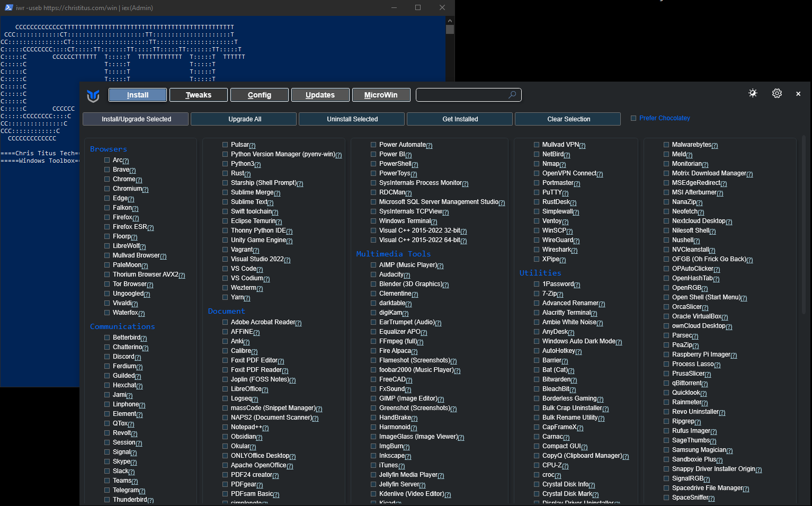Tick the Discord checkbox
Screen dimensions: 812x506
point(107,357)
